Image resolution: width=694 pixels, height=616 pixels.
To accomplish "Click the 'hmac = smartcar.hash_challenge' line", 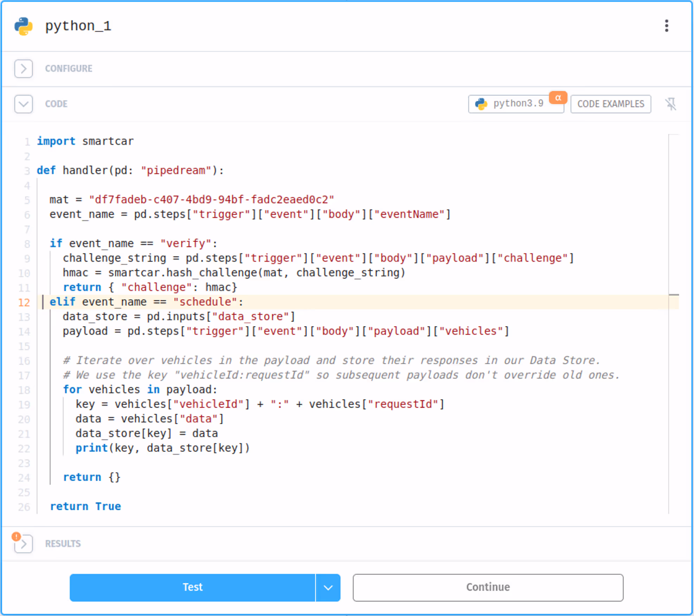I will (x=234, y=273).
